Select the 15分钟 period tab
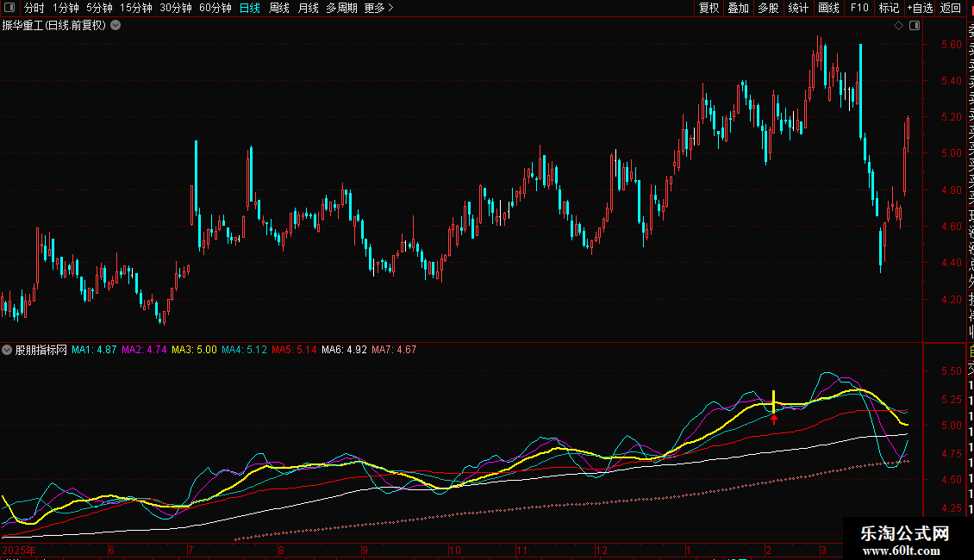The height and width of the screenshot is (560, 974). coord(136,8)
